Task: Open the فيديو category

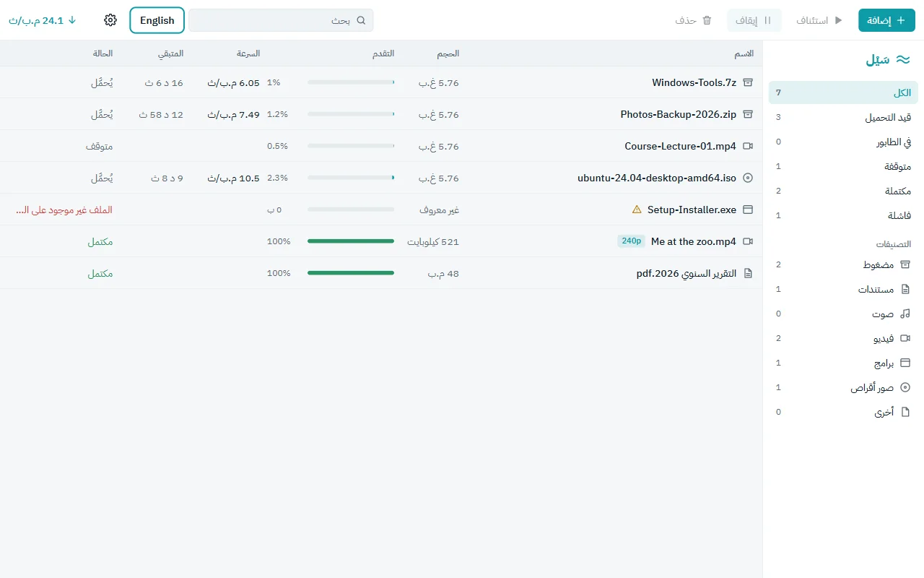Action: [843, 338]
